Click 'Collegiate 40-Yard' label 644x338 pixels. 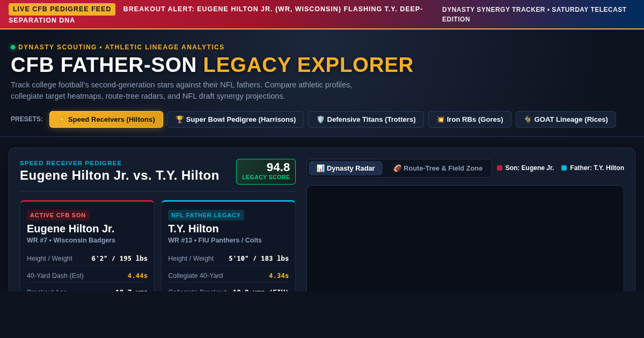pos(195,276)
